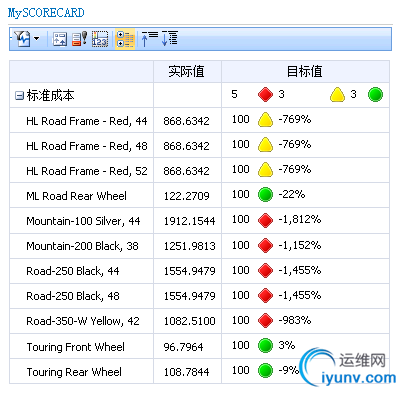Click the 3% variance value
This screenshot has height=394, width=402.
pos(287,345)
